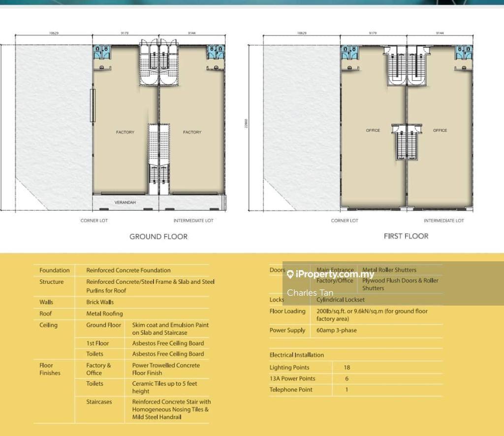
Task: Click the iProperty location pin logo
Action: [290, 275]
